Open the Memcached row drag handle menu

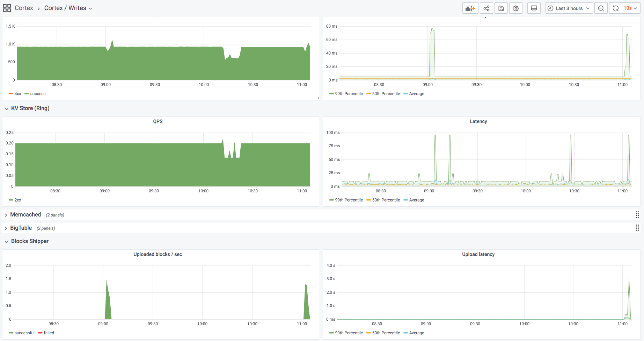point(638,215)
